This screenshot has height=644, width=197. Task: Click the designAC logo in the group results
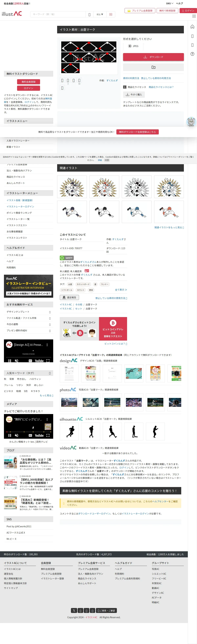click(x=68, y=360)
